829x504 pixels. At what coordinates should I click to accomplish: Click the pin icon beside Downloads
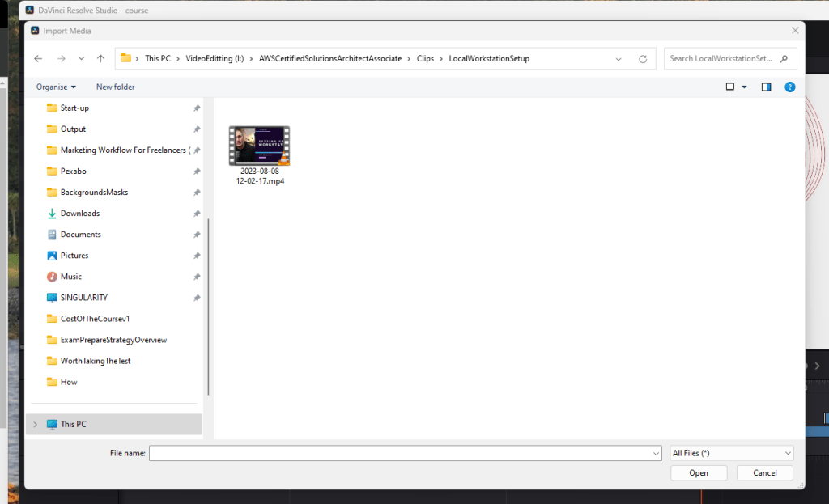tap(197, 214)
